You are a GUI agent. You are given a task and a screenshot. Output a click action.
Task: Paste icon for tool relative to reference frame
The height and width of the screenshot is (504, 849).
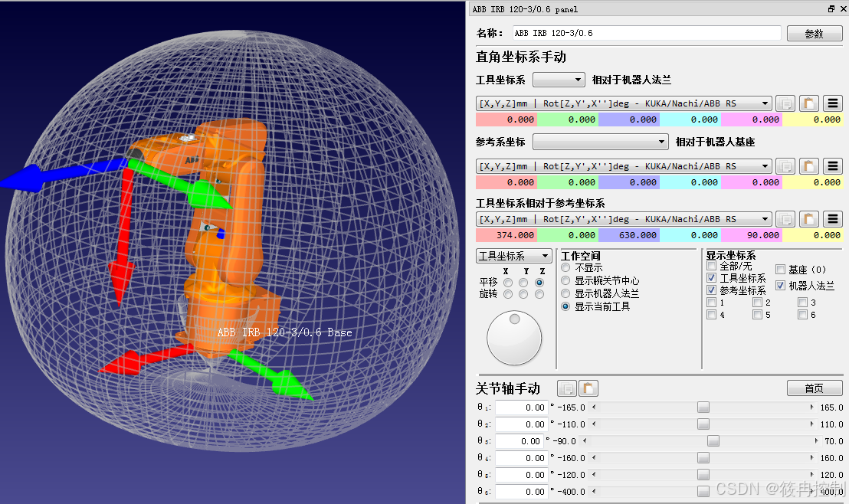tap(808, 219)
